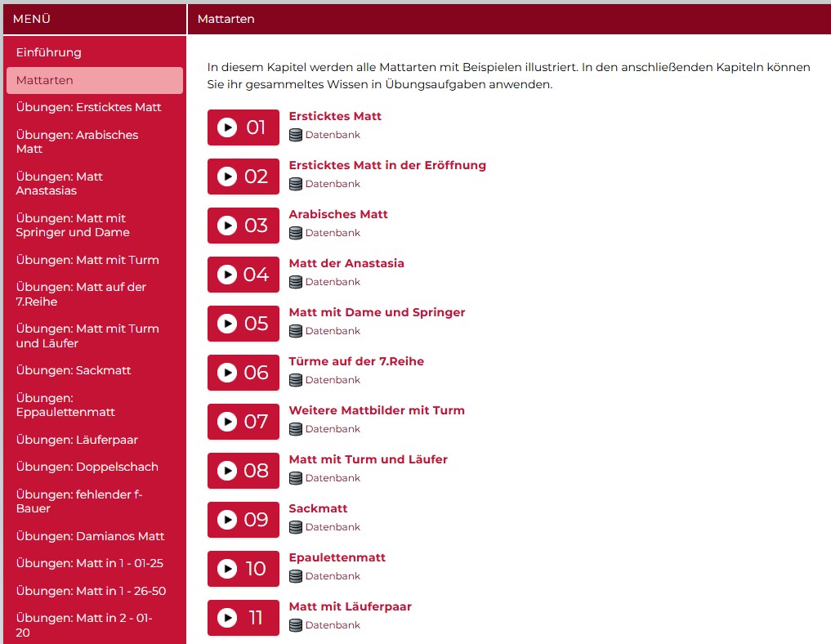The width and height of the screenshot is (831, 644).
Task: Play video 09 Sackmatt
Action: (x=243, y=520)
